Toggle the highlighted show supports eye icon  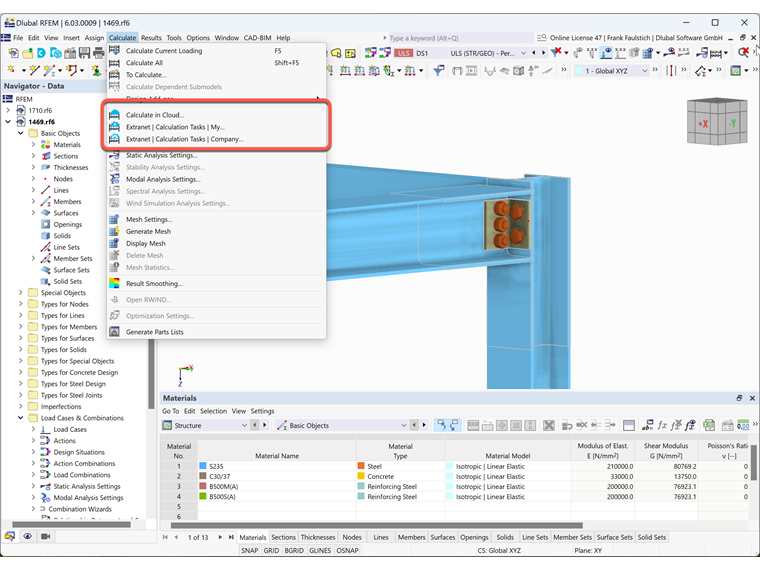(x=606, y=52)
